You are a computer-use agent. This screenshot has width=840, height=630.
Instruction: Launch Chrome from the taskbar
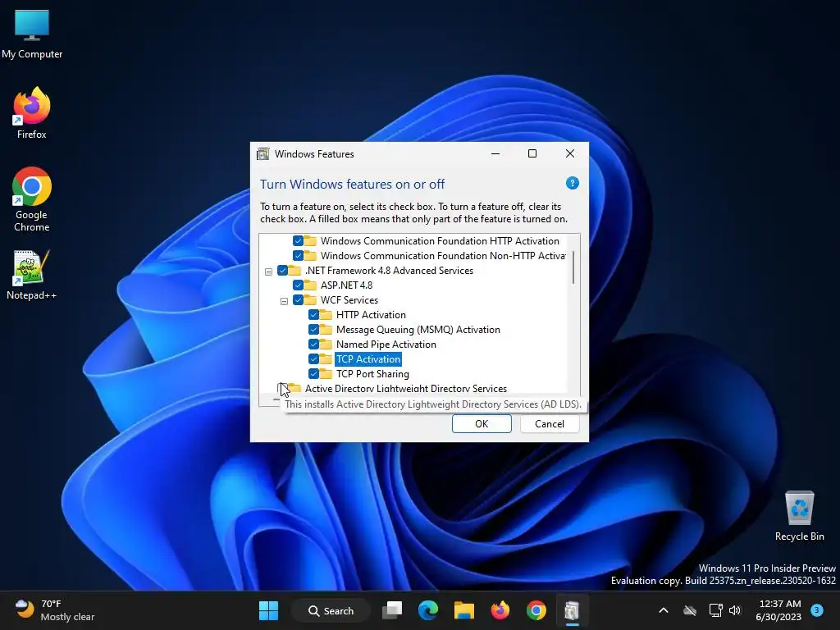click(536, 610)
